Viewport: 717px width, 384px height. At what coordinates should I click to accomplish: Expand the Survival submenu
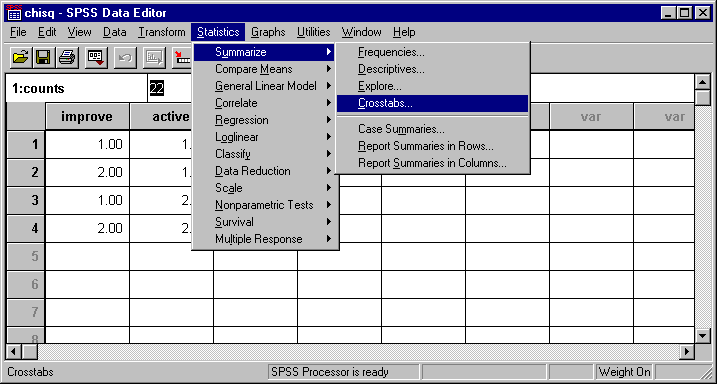(x=264, y=222)
